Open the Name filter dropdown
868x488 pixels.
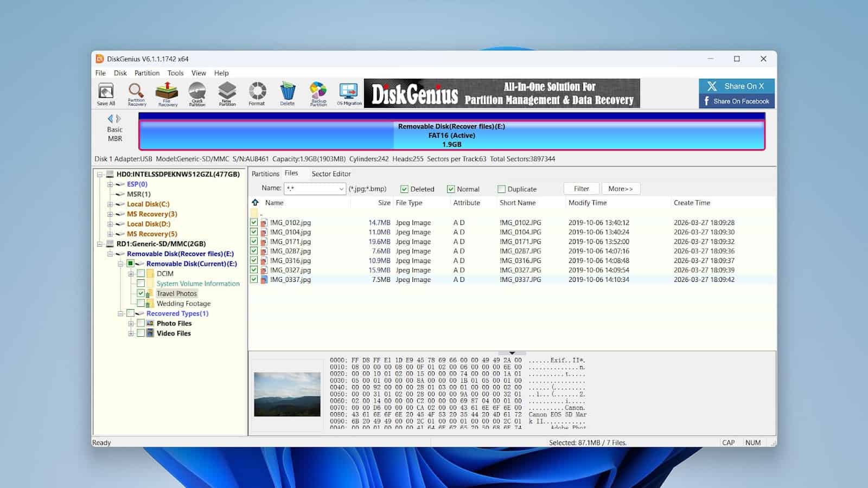[x=341, y=189]
